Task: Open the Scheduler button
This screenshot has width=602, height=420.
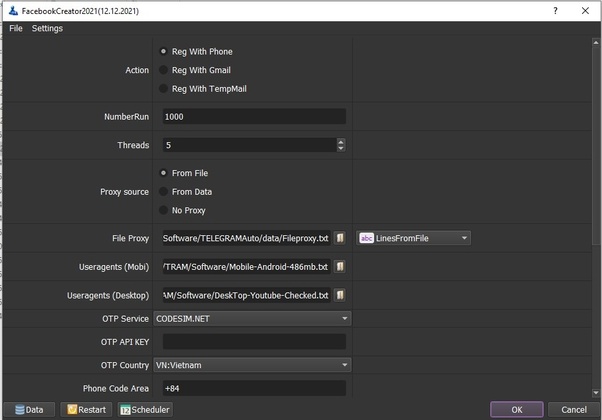Action: point(145,410)
